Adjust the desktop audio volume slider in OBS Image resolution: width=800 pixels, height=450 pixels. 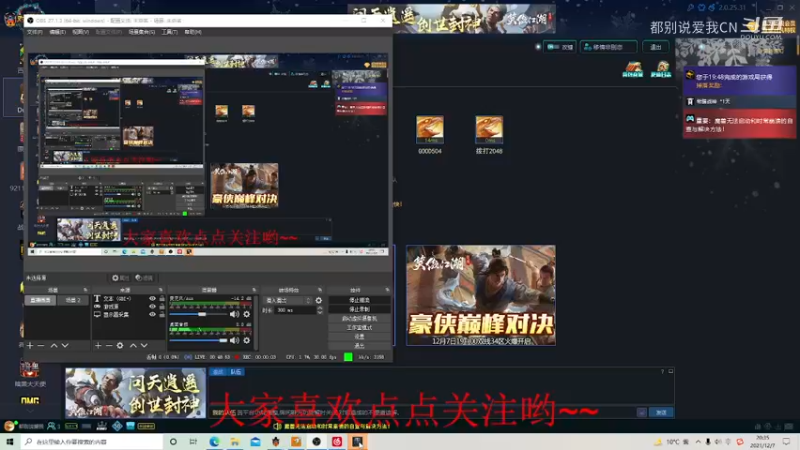[x=199, y=340]
